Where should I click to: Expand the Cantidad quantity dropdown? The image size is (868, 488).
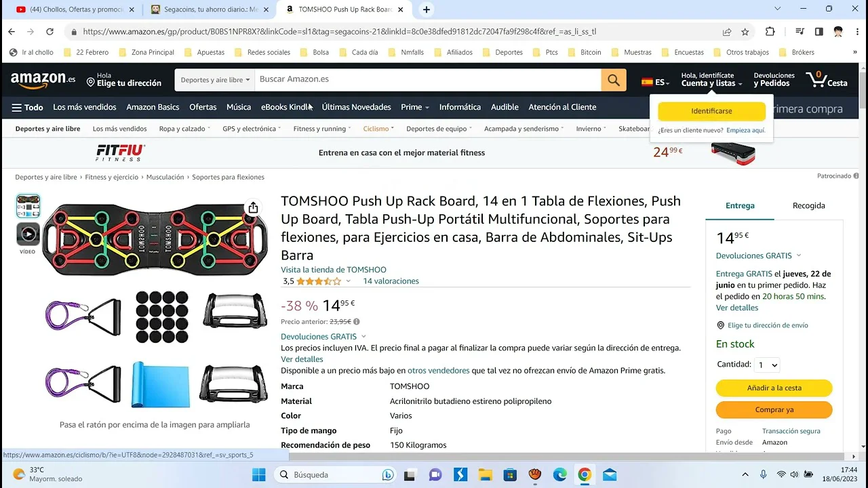point(766,365)
